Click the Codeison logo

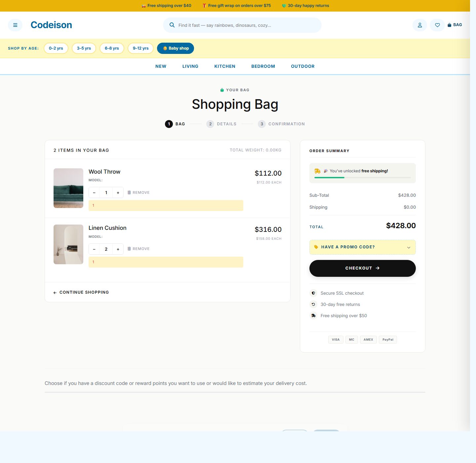(51, 25)
